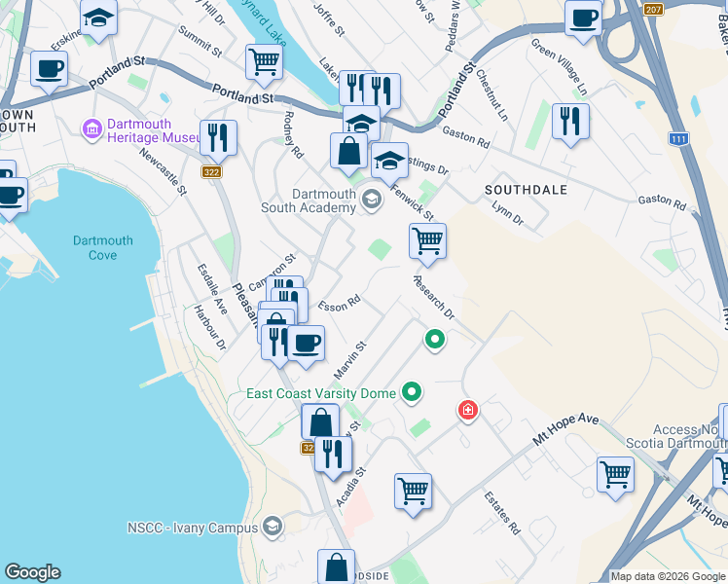Select the NSCC Ivany Campus school pin
The height and width of the screenshot is (584, 728).
click(273, 528)
